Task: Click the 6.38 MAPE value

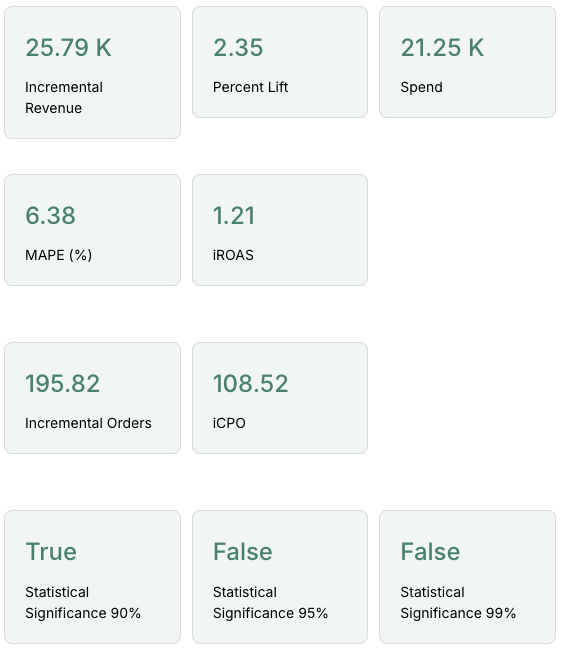Action: pos(50,216)
